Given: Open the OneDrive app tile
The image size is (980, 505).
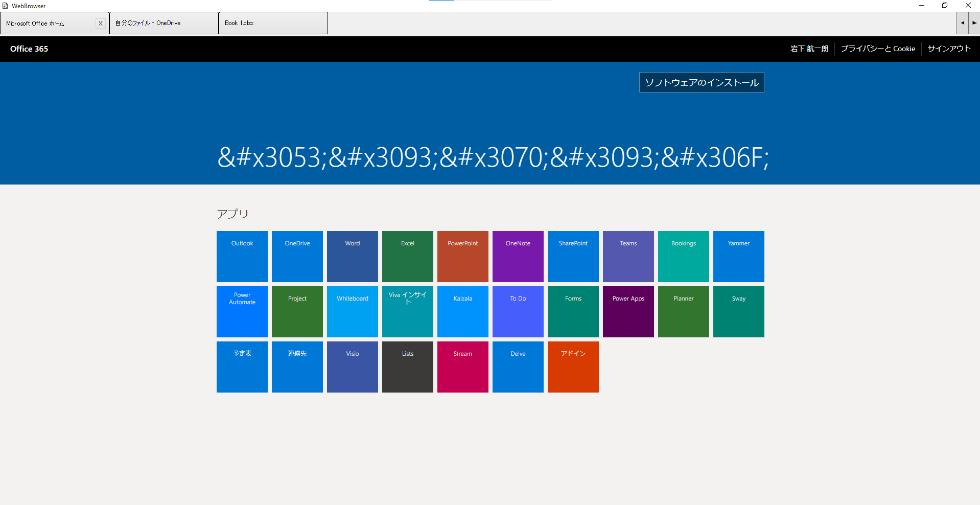Looking at the screenshot, I should (x=297, y=257).
